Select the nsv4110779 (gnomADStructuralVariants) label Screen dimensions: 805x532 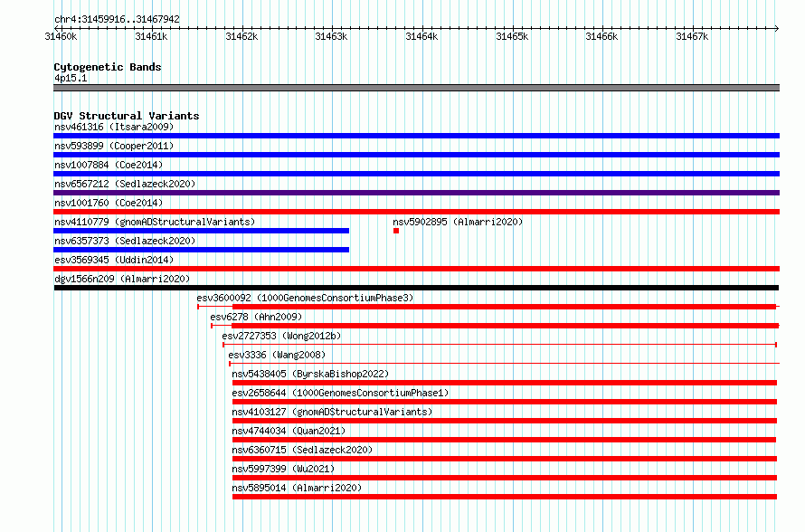pyautogui.click(x=155, y=222)
